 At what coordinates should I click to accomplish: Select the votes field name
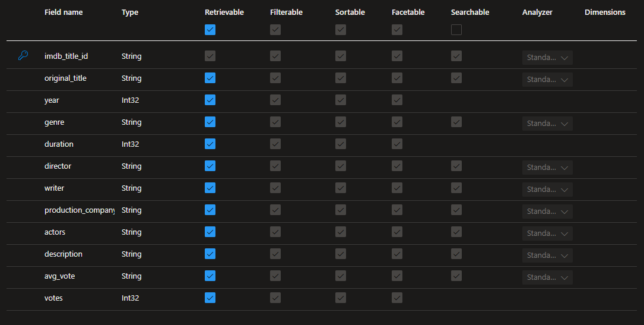tap(53, 298)
